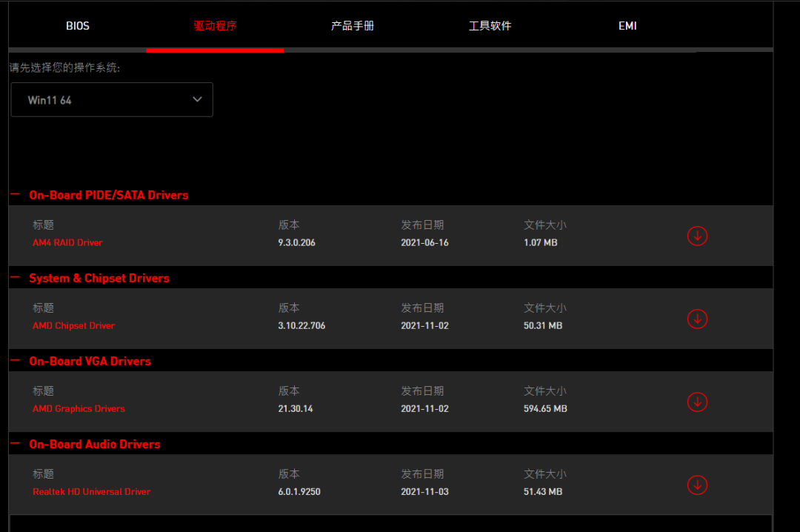Click the minus icon next to System & Chipset Drivers

coord(14,276)
